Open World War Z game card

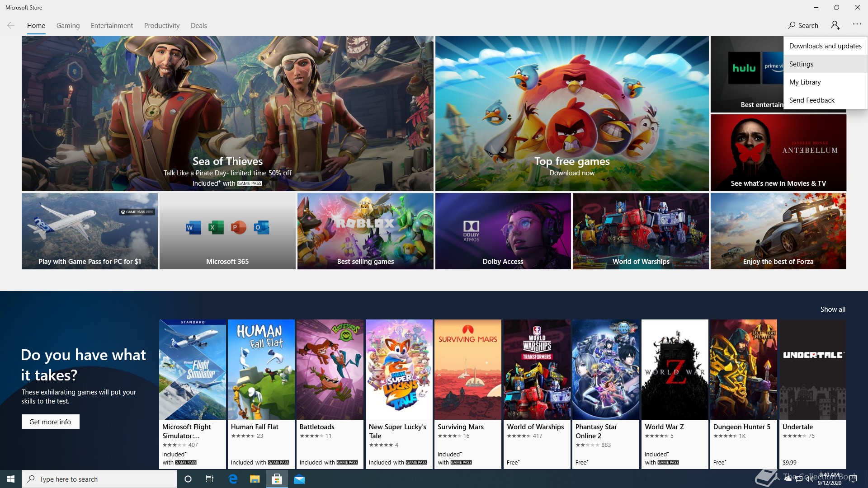click(675, 394)
